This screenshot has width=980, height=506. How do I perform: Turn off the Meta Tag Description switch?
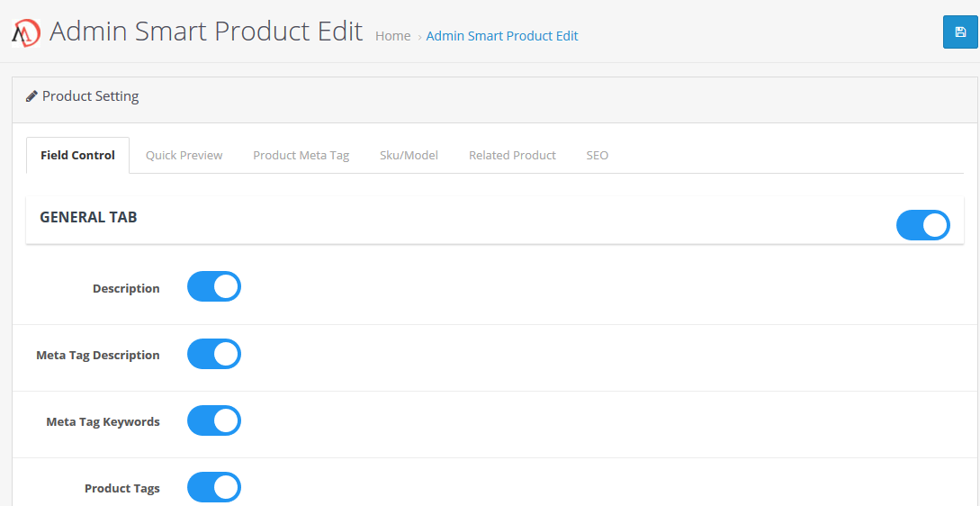[x=214, y=354]
